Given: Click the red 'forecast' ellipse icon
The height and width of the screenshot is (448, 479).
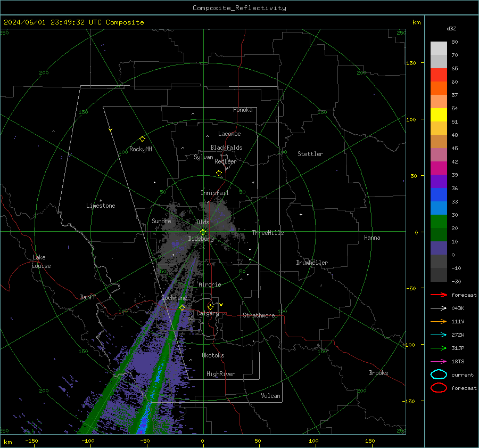Looking at the screenshot, I should click(x=439, y=388).
